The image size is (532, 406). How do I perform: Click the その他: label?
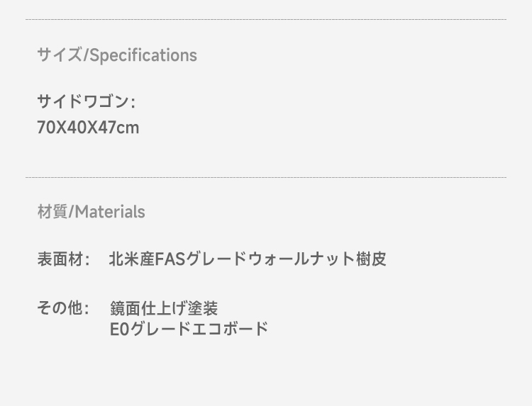[x=62, y=308]
